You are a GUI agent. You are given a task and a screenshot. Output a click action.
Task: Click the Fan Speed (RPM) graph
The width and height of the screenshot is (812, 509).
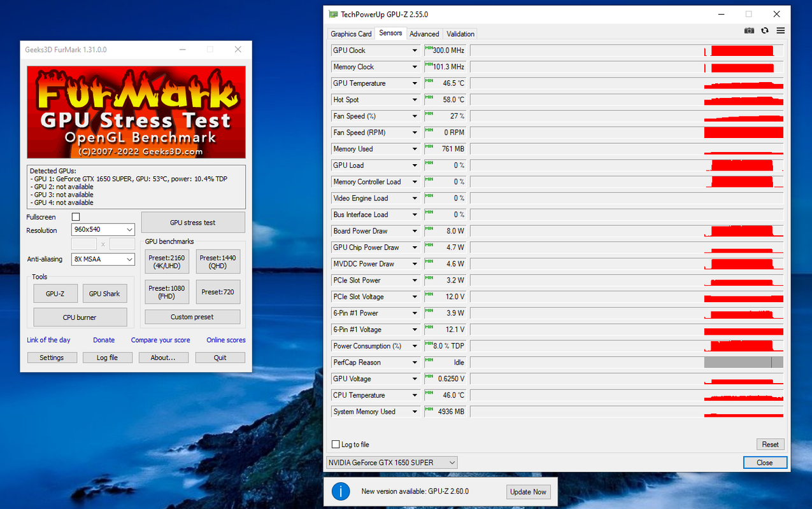coord(627,132)
